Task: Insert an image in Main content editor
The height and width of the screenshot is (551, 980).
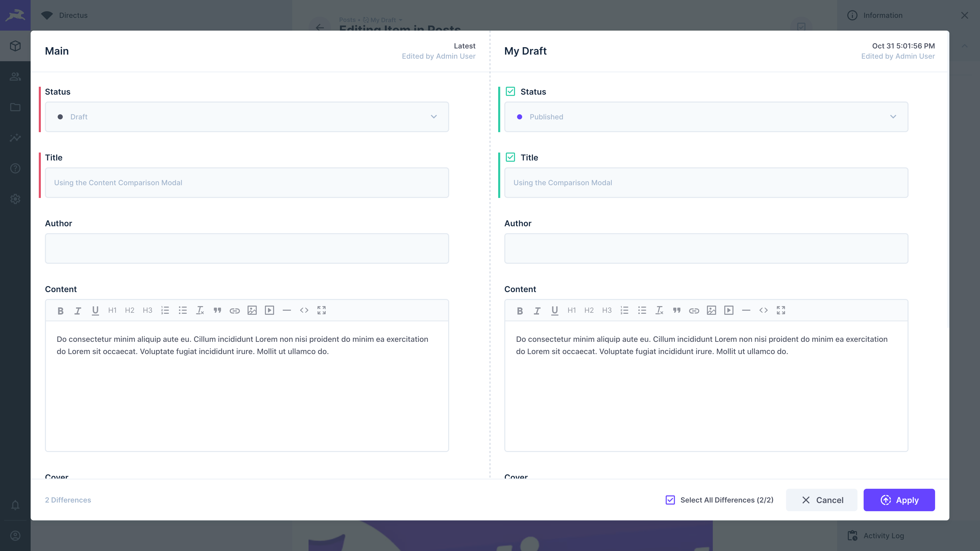Action: pos(252,310)
